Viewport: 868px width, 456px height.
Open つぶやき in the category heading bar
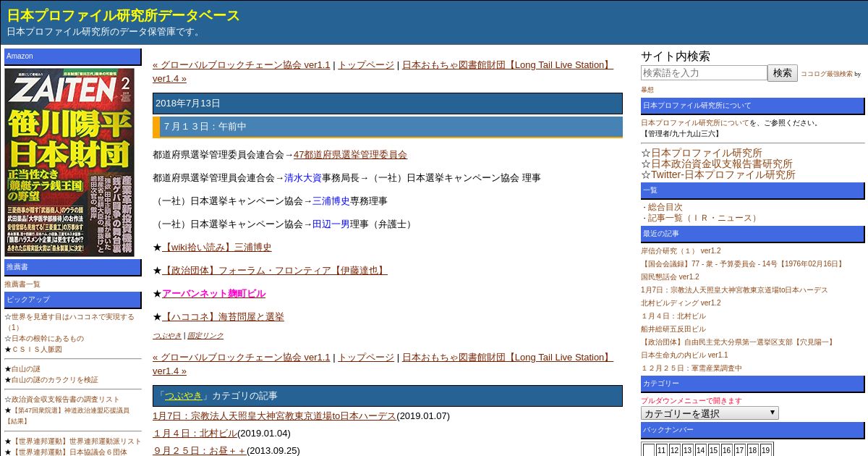[x=184, y=395]
